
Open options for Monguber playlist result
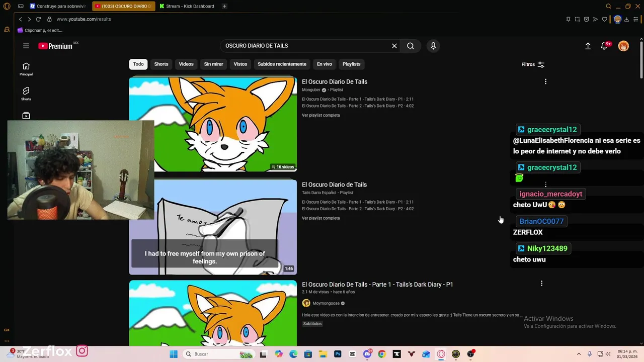click(x=545, y=81)
